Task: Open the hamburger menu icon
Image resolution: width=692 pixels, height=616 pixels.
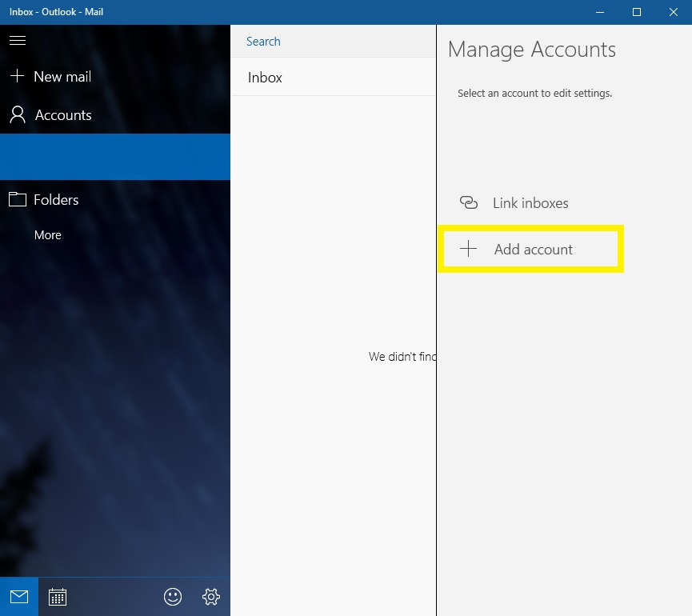Action: point(18,40)
